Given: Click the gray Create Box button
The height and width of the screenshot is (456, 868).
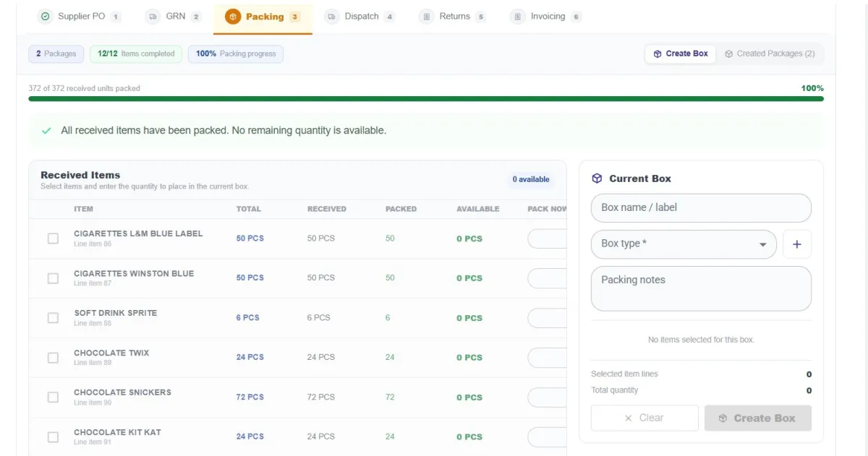Looking at the screenshot, I should coord(758,418).
